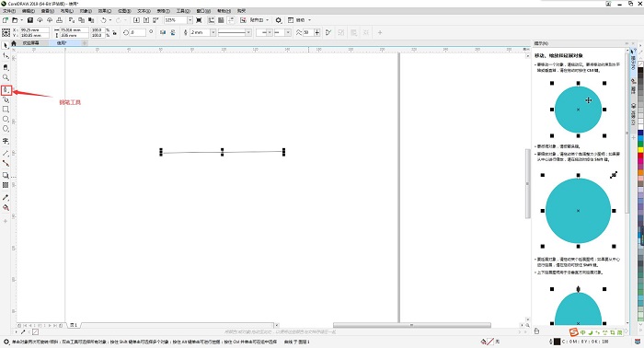Image resolution: width=644 pixels, height=348 pixels.
Task: Open the Buy menu item
Action: [x=241, y=11]
